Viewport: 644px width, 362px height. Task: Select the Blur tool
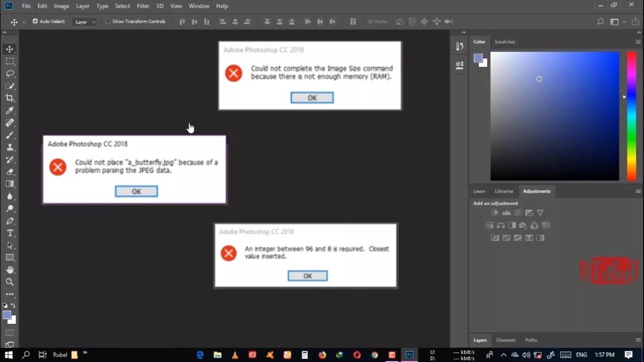[x=10, y=196]
